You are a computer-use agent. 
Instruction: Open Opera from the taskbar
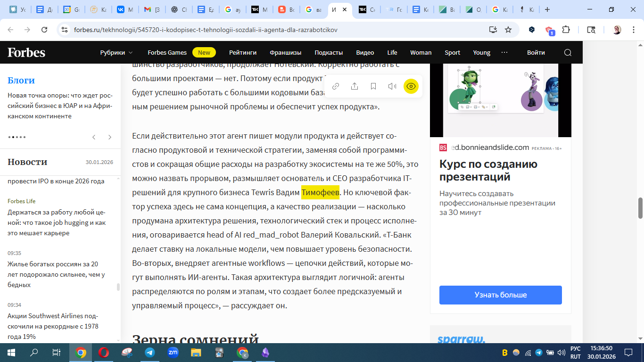[104, 353]
